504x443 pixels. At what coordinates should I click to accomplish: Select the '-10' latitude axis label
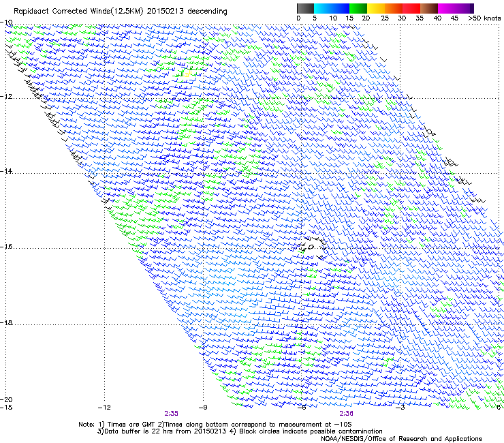pyautogui.click(x=6, y=22)
